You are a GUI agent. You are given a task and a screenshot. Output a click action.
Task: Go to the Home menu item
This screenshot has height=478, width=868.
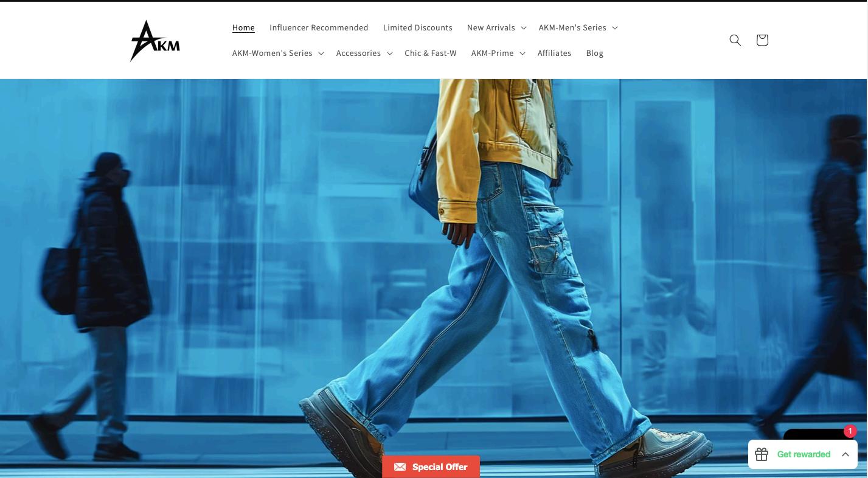click(243, 28)
